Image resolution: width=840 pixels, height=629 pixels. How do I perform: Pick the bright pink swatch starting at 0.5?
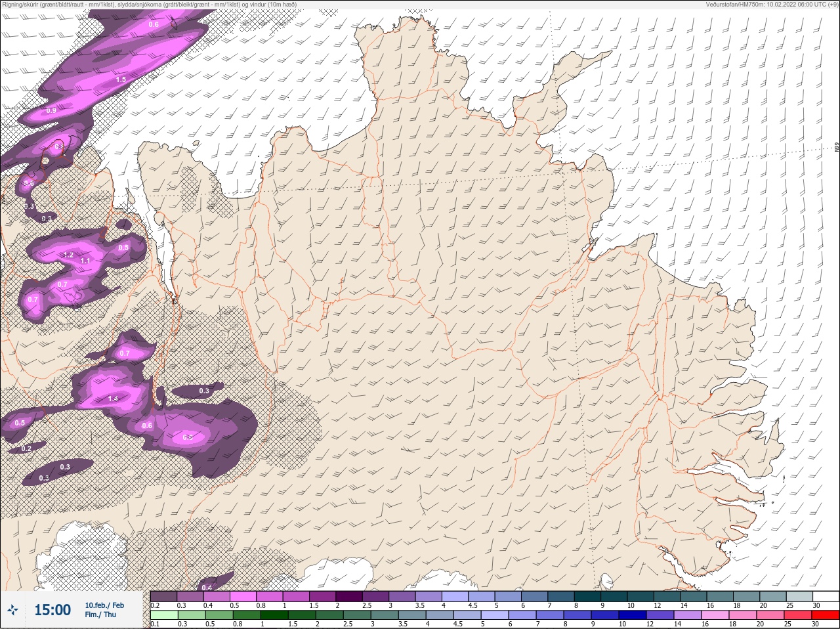point(243,596)
